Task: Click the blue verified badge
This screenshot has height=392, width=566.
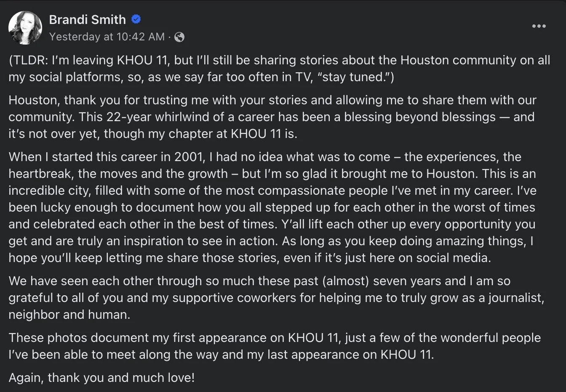Action: 136,19
